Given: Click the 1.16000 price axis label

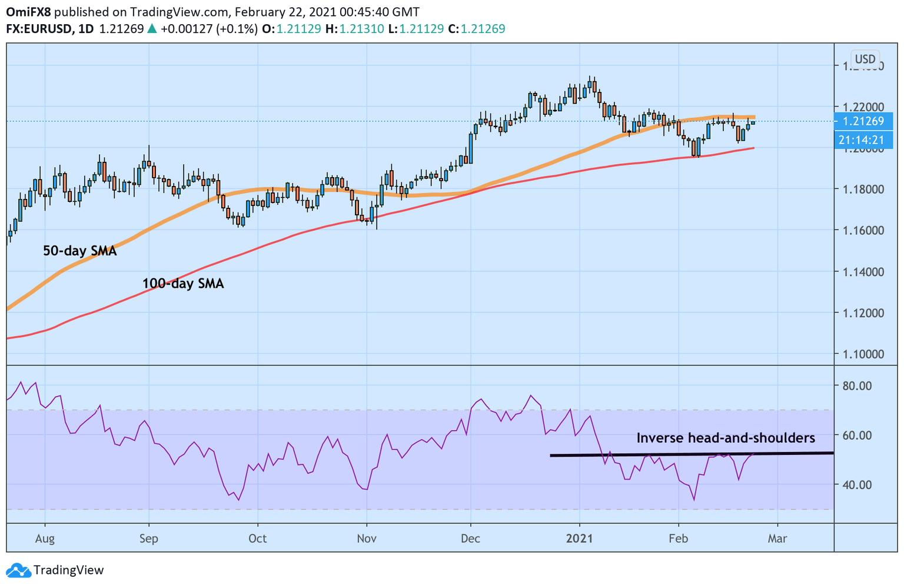Looking at the screenshot, I should tap(863, 230).
